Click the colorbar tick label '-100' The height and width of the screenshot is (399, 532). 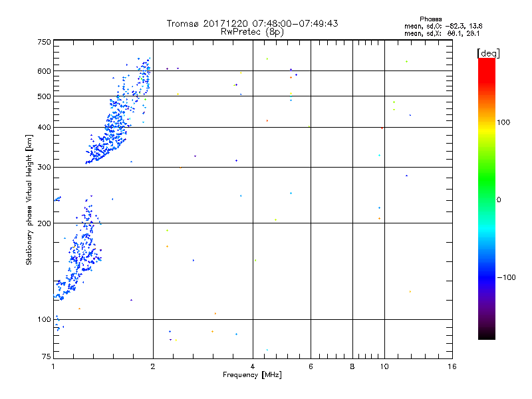[506, 277]
